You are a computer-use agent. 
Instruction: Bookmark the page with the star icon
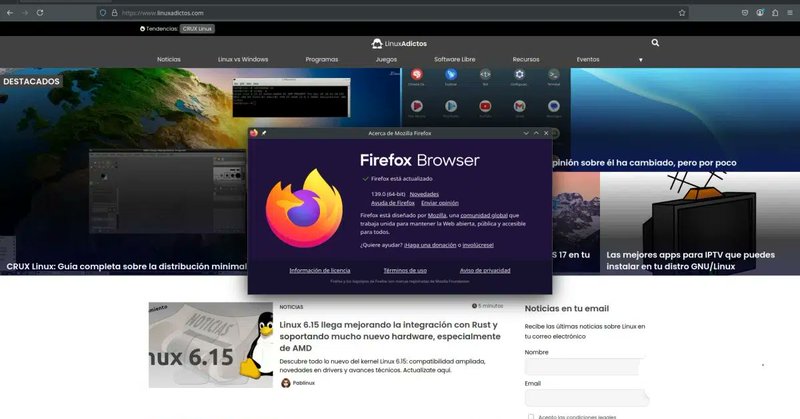[682, 13]
